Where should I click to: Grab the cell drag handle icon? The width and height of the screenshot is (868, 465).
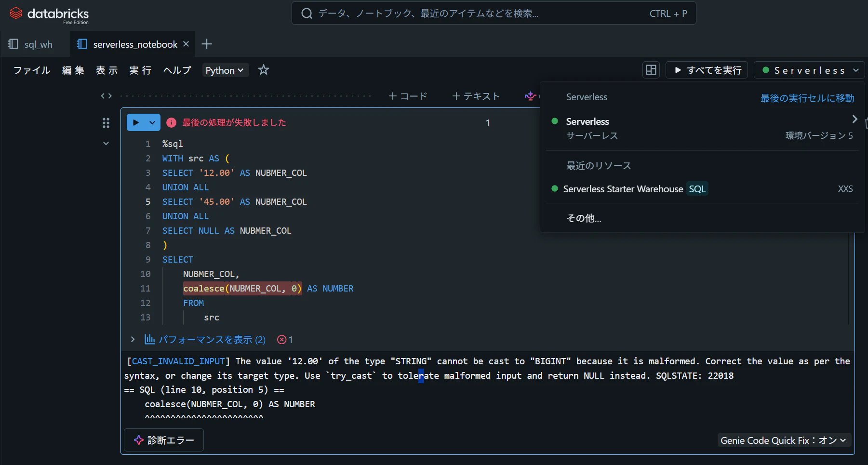(106, 123)
